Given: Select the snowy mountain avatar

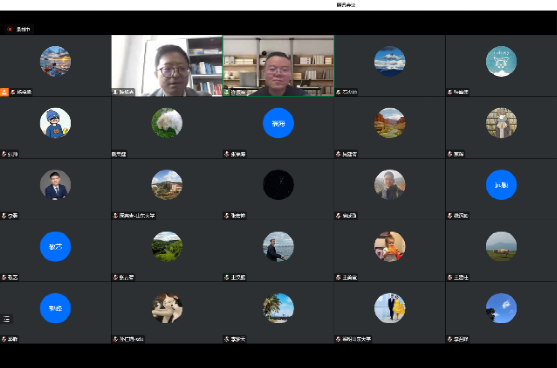Looking at the screenshot, I should tap(390, 61).
